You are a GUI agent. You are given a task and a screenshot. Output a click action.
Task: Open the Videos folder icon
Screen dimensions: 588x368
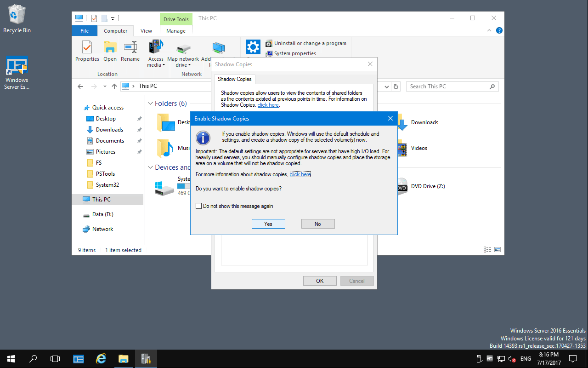(x=403, y=148)
